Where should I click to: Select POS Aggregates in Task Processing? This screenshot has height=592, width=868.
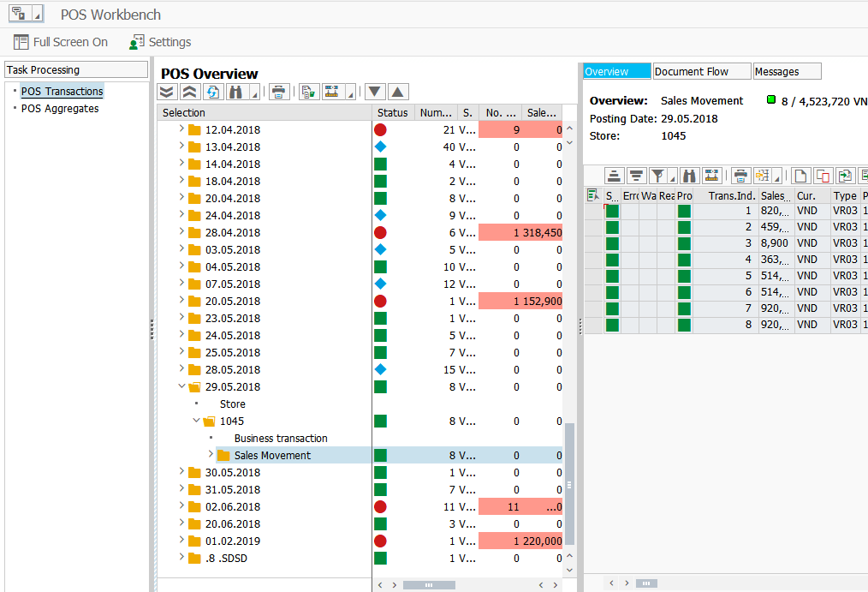point(60,109)
